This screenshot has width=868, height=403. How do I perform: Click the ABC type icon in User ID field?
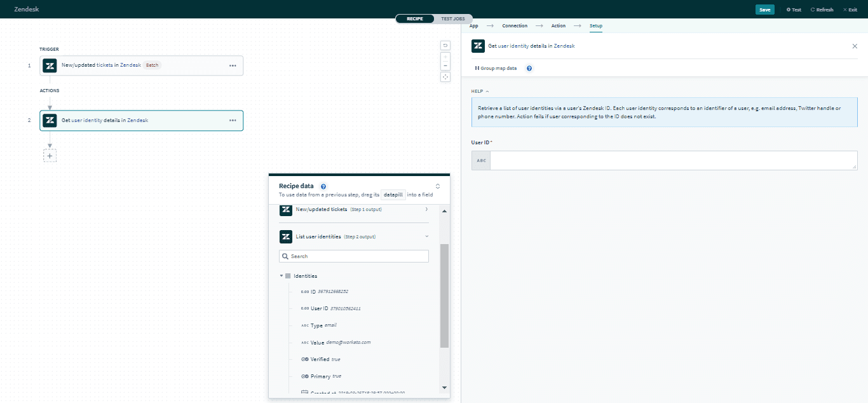[480, 160]
